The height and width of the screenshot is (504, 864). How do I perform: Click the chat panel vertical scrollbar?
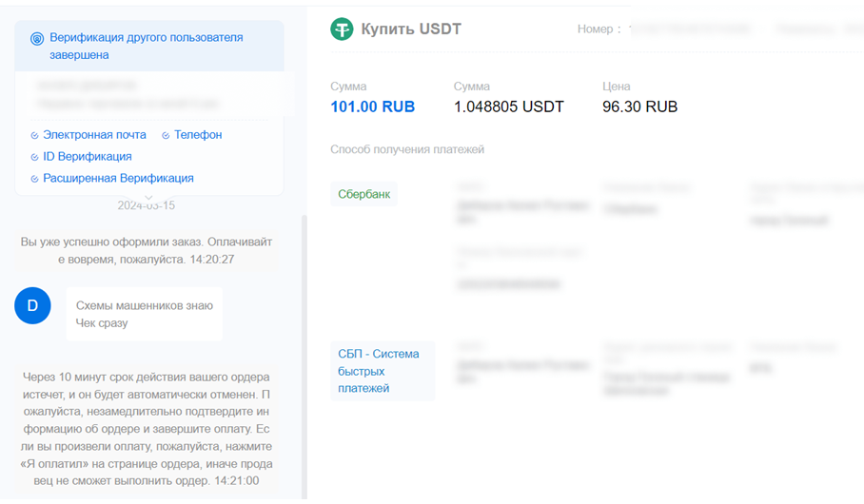pyautogui.click(x=304, y=357)
